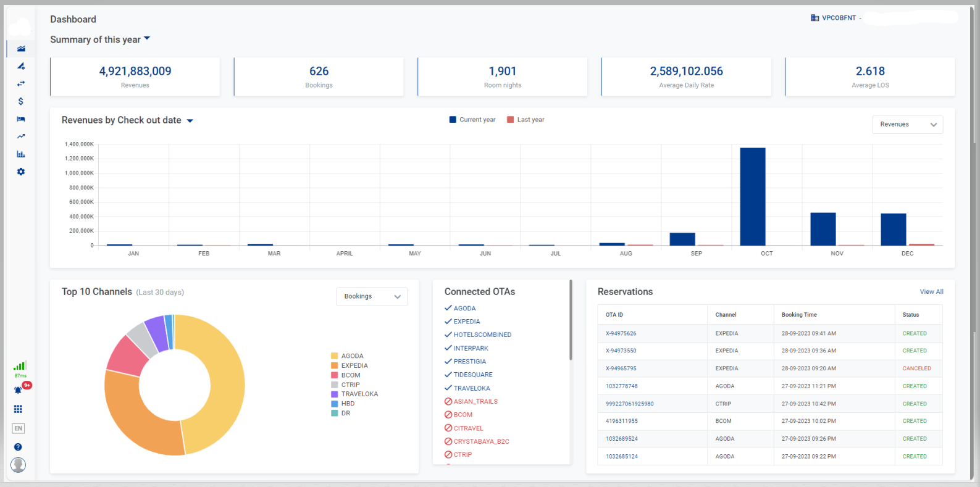Open reservation X-94975626
980x487 pixels.
621,333
